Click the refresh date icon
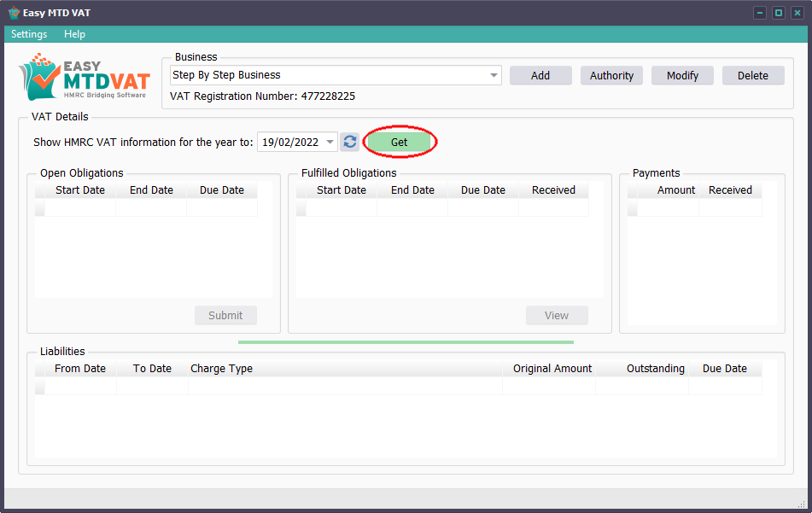Image resolution: width=812 pixels, height=513 pixels. pos(349,142)
